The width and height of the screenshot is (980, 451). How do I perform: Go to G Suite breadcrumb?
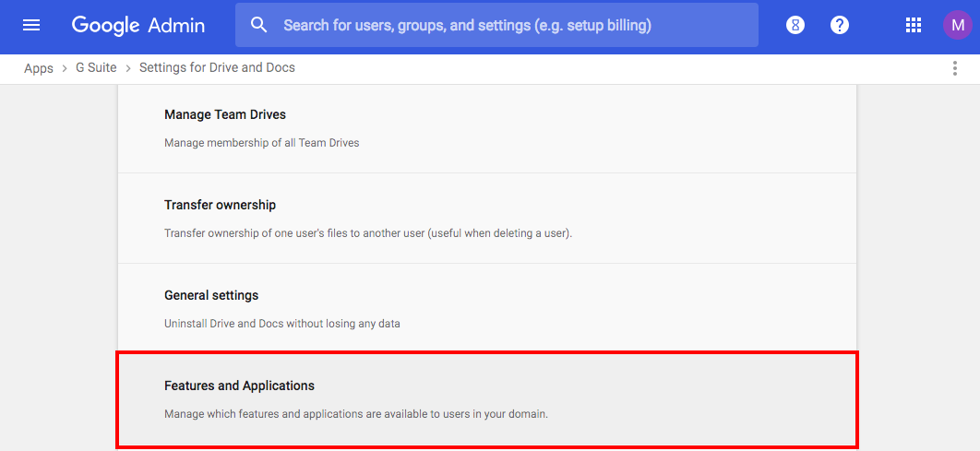tap(96, 67)
